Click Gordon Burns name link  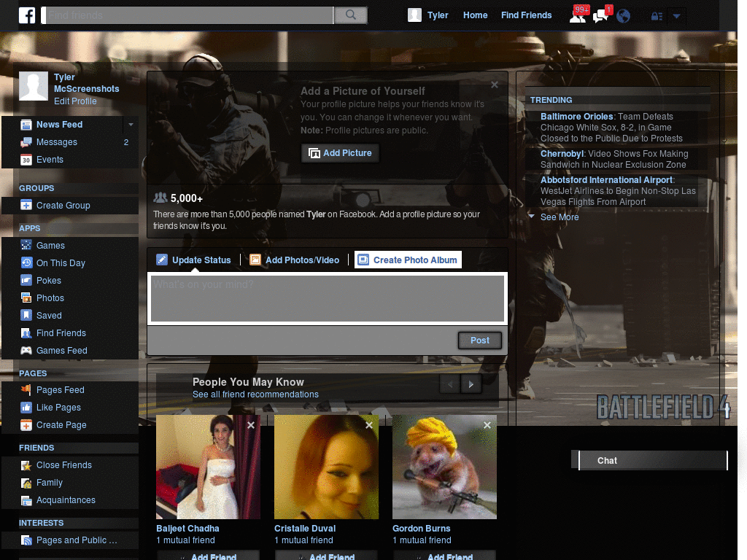(x=421, y=529)
